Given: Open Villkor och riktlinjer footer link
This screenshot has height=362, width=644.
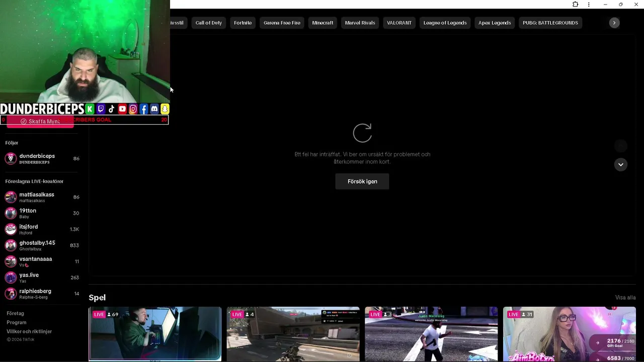Looking at the screenshot, I should tap(29, 331).
